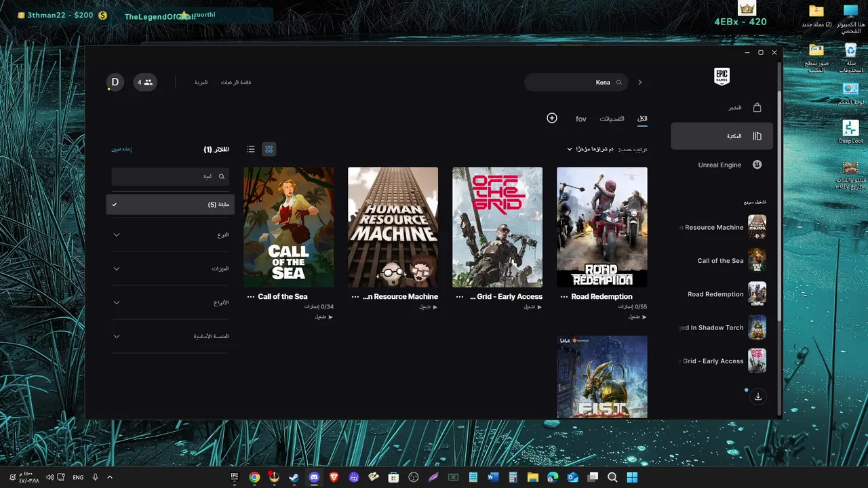Open the cart (العربة) link
The image size is (868, 488).
201,83
